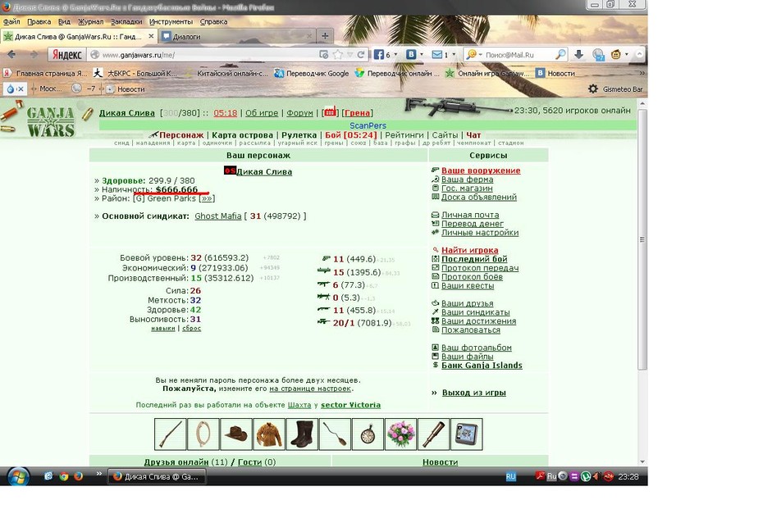Expand VK toolbar dropdown arrow
Screen dimensions: 763x532
422,54
